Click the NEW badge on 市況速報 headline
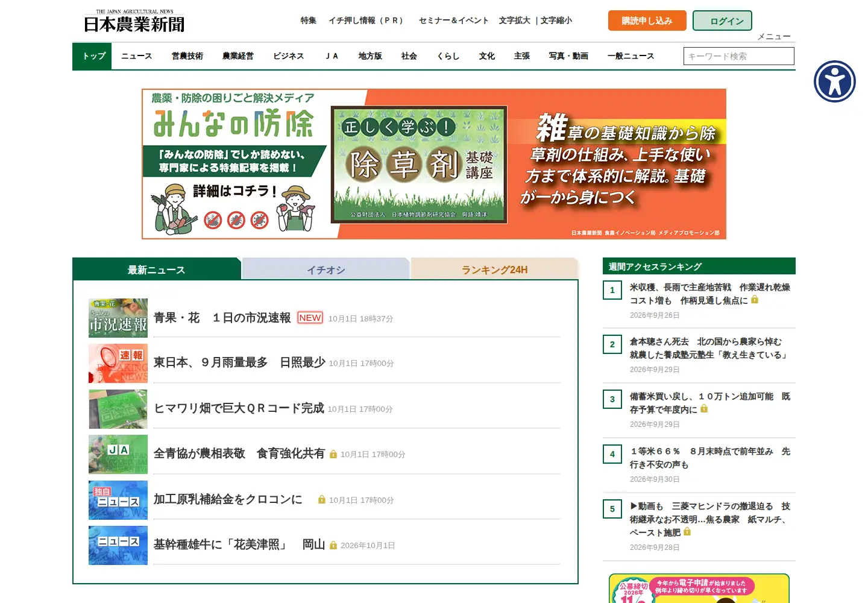Viewport: 868px width, 603px height. coord(310,318)
